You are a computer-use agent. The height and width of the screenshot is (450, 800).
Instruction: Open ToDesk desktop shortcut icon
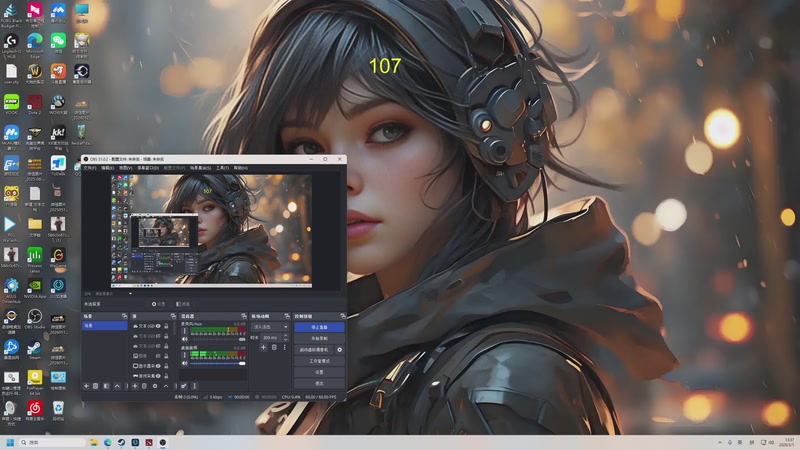pos(58,163)
